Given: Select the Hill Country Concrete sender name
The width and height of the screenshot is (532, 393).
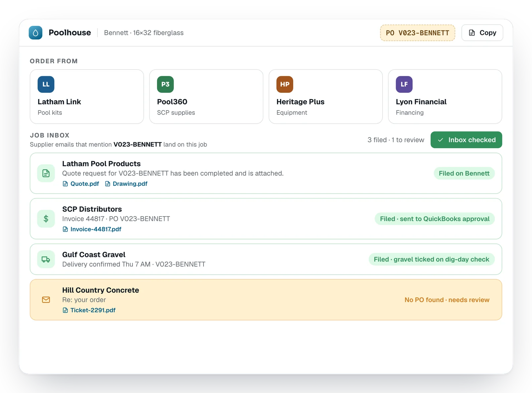Looking at the screenshot, I should 101,290.
